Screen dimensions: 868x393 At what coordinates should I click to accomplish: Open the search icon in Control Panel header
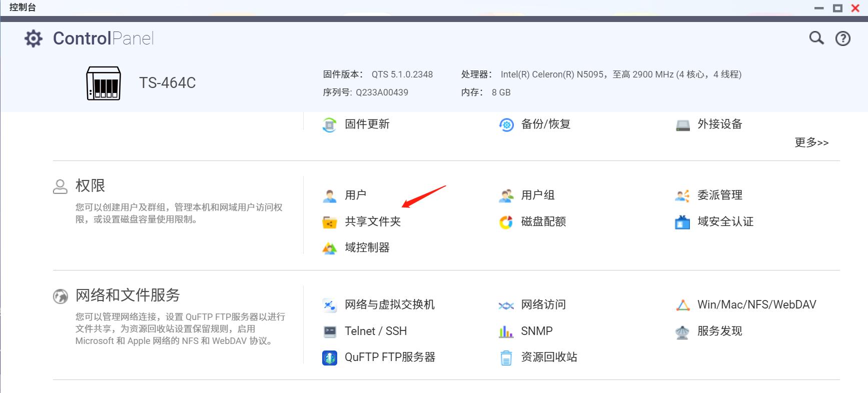[x=816, y=38]
